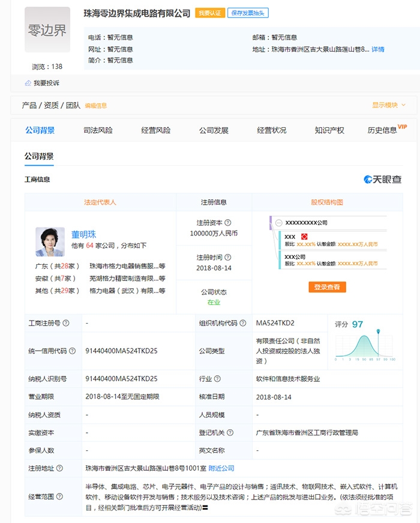Click the 法定代表人 header
Viewport: 420px width, 523px height.
100,202
